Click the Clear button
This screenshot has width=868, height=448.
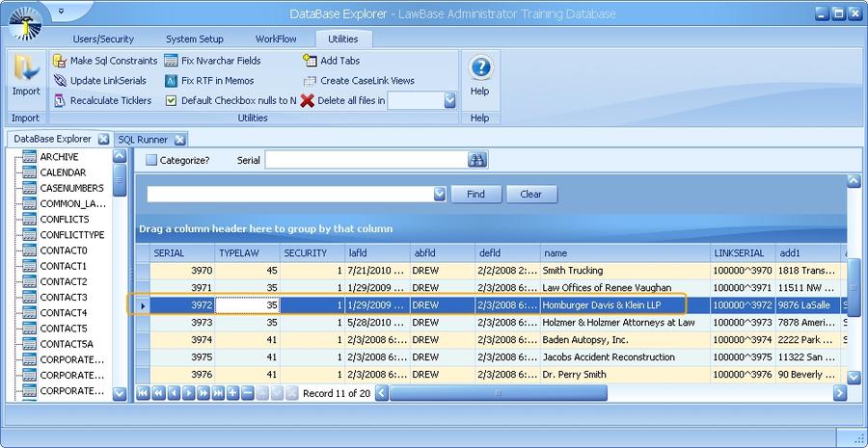[x=531, y=195]
